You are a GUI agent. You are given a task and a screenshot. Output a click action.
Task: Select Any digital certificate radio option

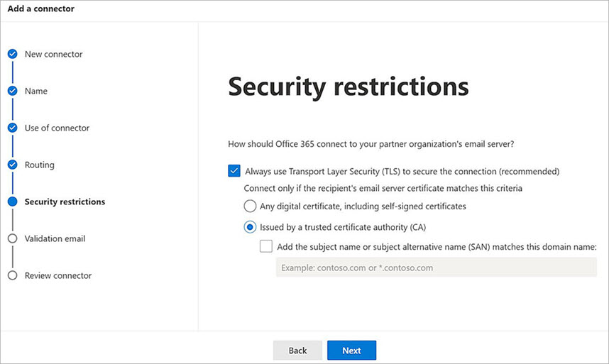(x=250, y=206)
